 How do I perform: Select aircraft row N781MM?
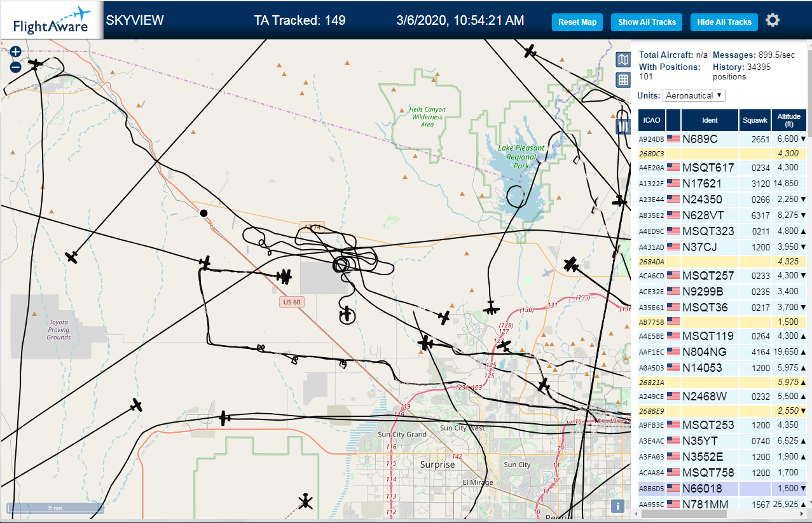click(x=722, y=504)
